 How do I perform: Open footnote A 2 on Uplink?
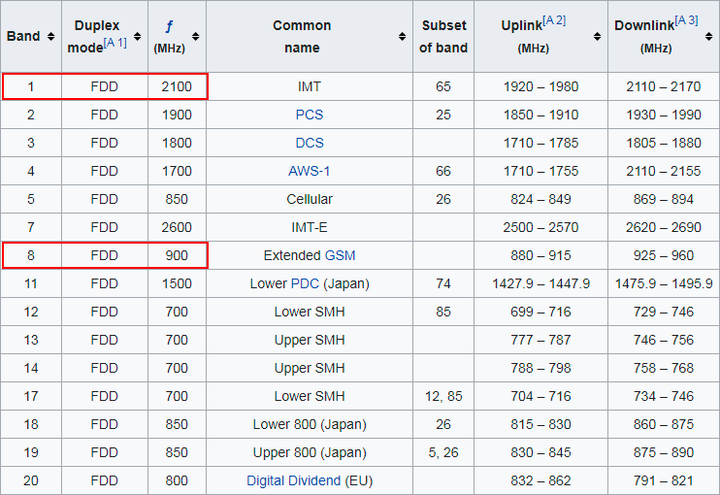tap(554, 21)
